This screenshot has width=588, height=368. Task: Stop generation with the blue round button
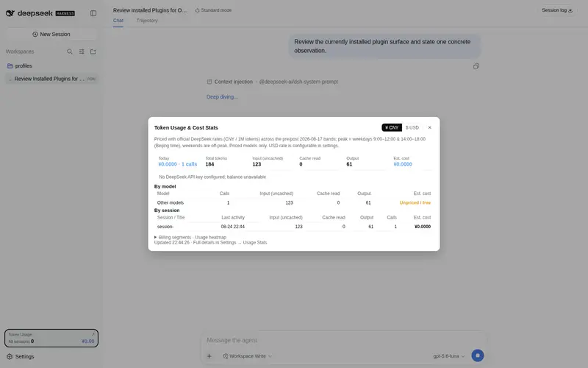(477, 355)
